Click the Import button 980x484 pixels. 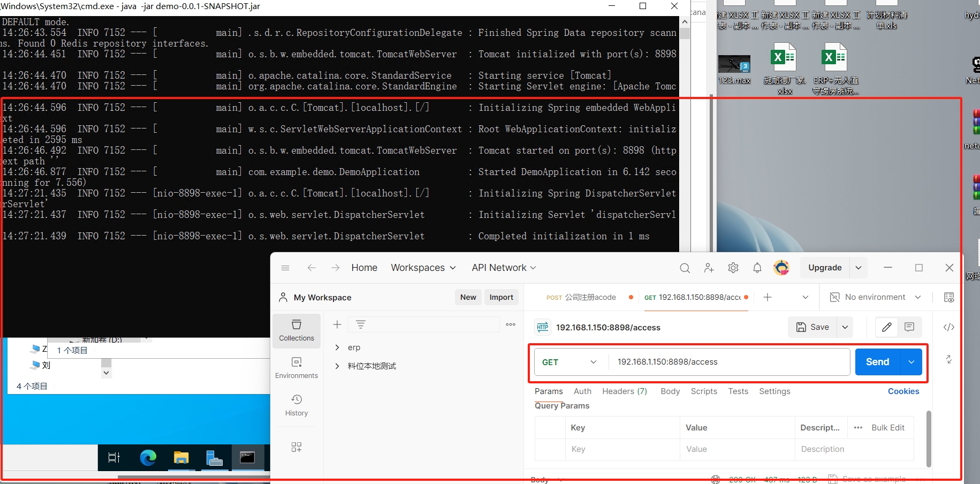pos(502,297)
